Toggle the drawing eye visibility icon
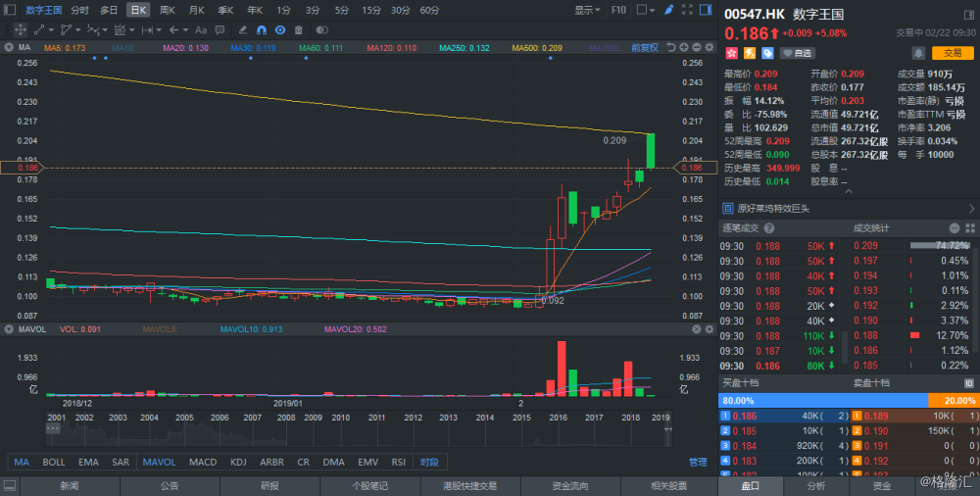The image size is (980, 496). pyautogui.click(x=279, y=30)
